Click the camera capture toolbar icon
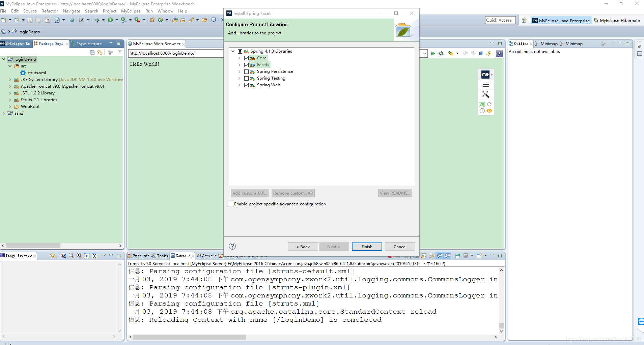Image resolution: width=644 pixels, height=345 pixels. (x=81, y=20)
